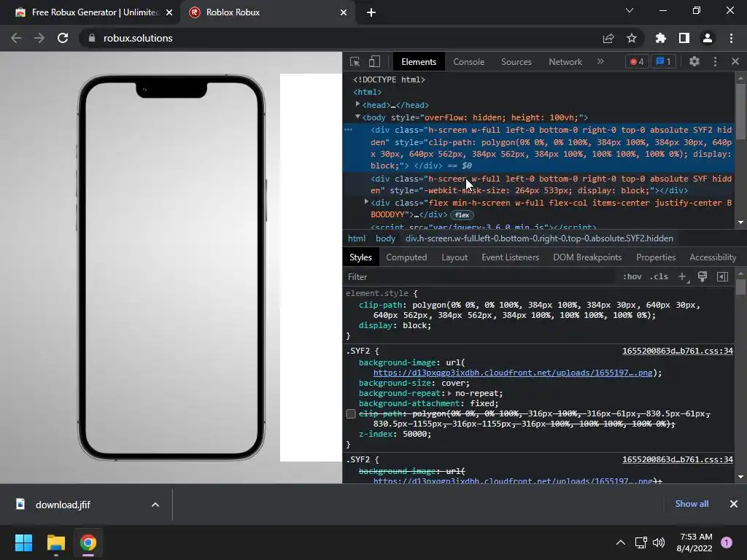This screenshot has height=560, width=747.
Task: Activate the inspect element picker
Action: click(355, 61)
